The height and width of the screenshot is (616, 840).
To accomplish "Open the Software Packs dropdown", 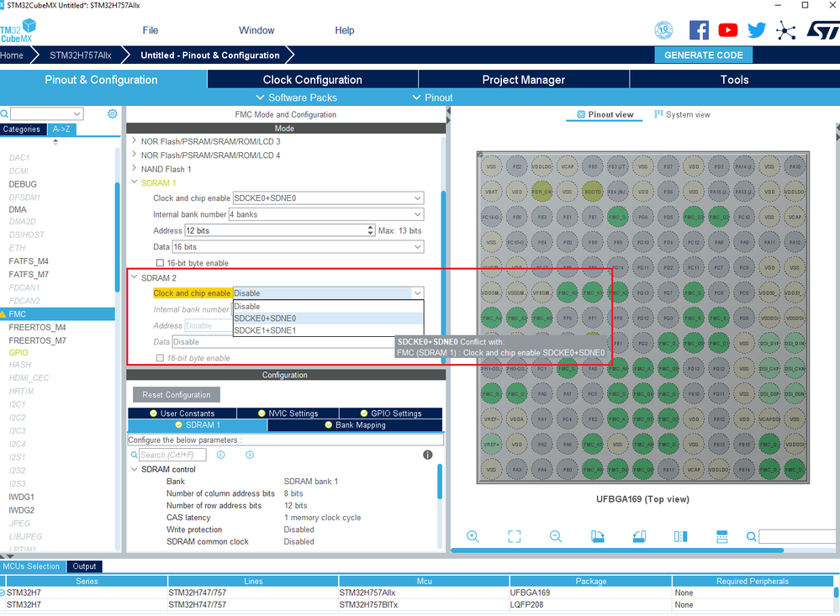I will (296, 97).
